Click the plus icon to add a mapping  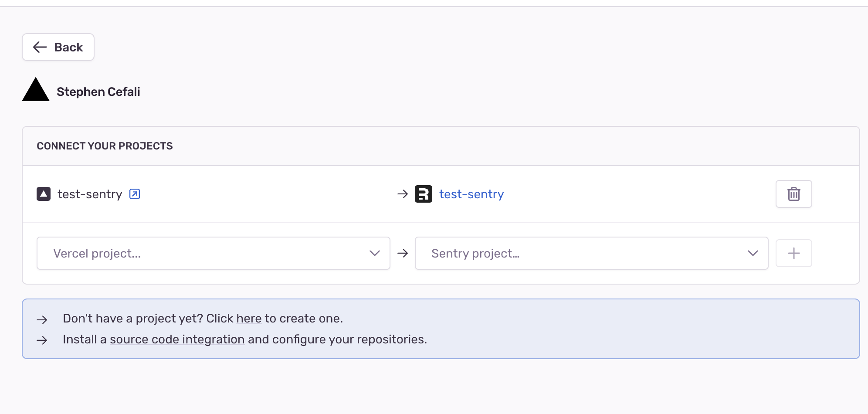point(793,253)
